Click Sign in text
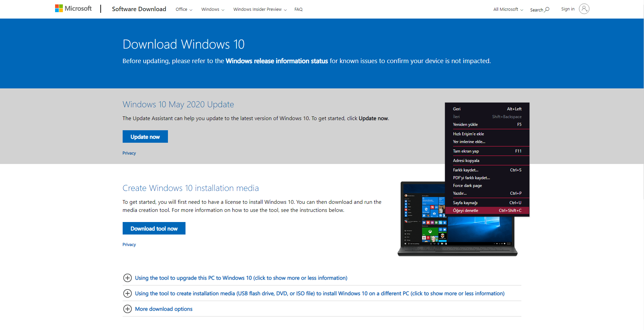 point(568,9)
